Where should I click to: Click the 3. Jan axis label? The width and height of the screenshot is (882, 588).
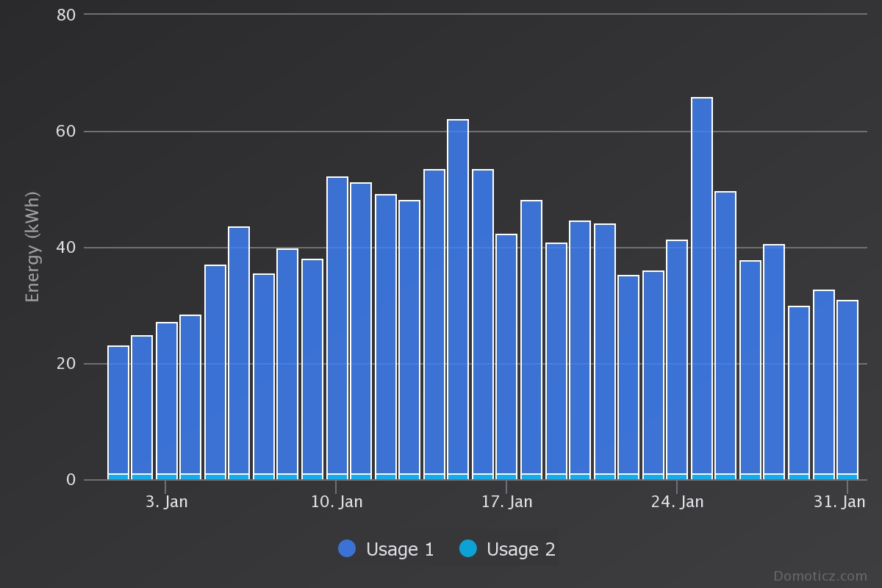pyautogui.click(x=166, y=502)
